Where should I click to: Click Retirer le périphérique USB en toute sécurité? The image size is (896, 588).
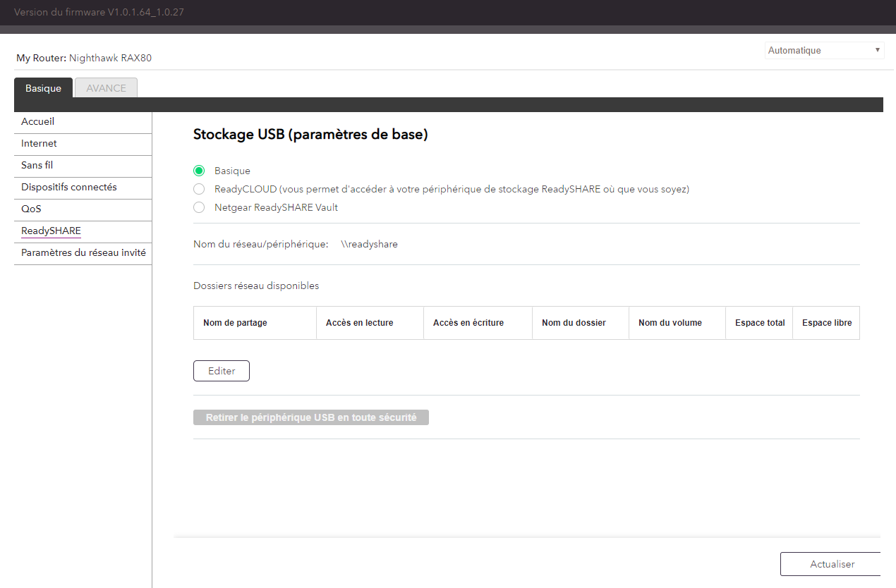point(311,417)
